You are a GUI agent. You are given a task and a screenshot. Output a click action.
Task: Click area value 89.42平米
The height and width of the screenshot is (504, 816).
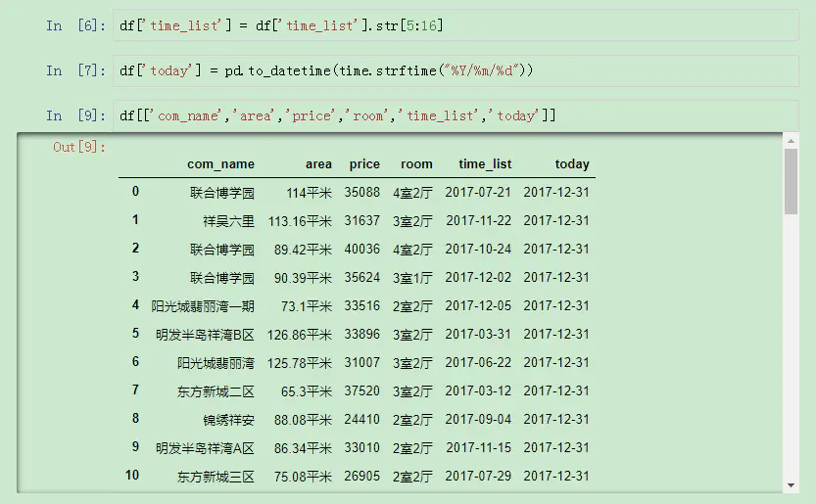[x=303, y=250]
